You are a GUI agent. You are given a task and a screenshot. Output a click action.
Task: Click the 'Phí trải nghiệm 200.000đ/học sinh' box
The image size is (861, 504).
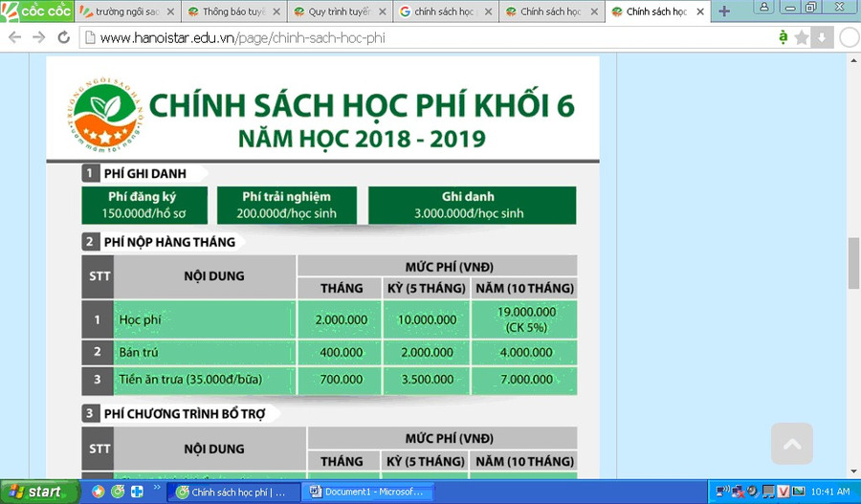(287, 206)
